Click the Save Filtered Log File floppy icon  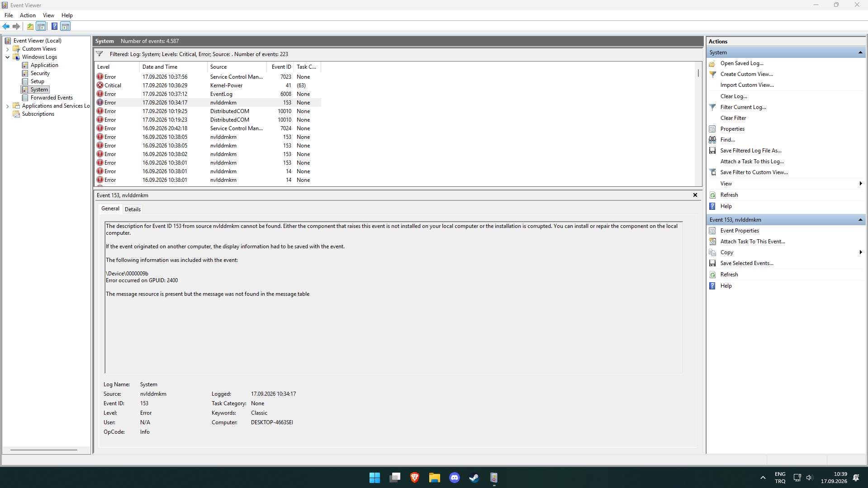tap(712, 151)
